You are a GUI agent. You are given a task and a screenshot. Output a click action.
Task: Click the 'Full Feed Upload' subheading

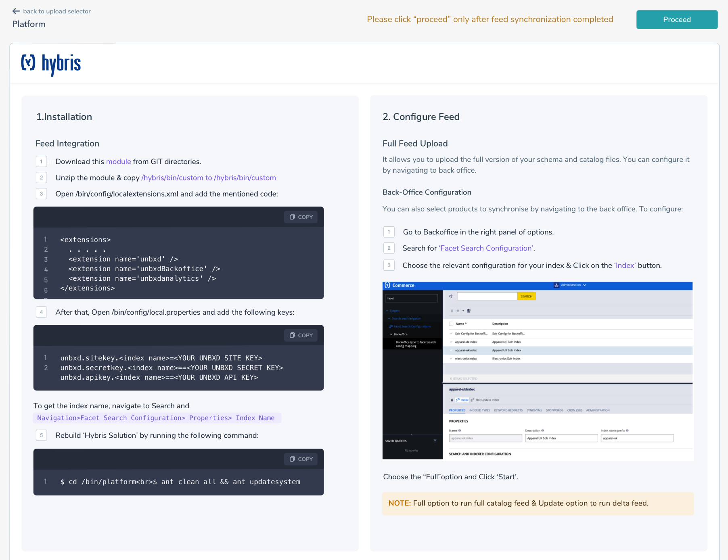pyautogui.click(x=415, y=144)
